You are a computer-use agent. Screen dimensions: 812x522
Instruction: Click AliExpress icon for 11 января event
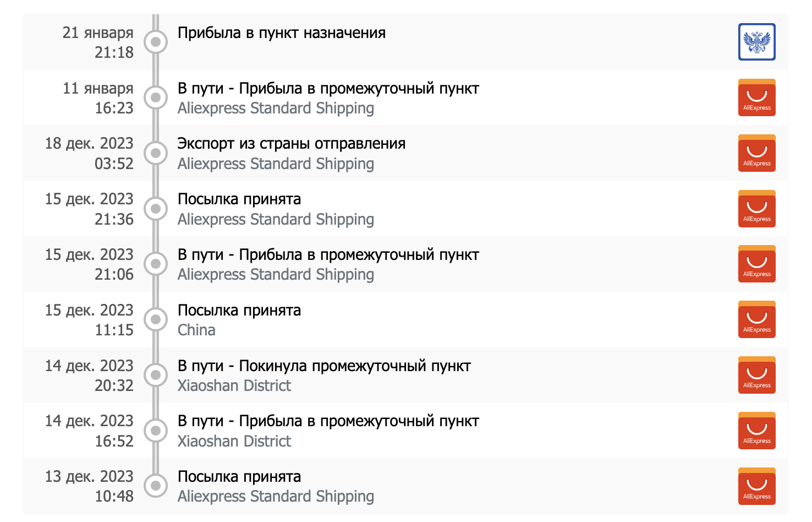coord(756,97)
